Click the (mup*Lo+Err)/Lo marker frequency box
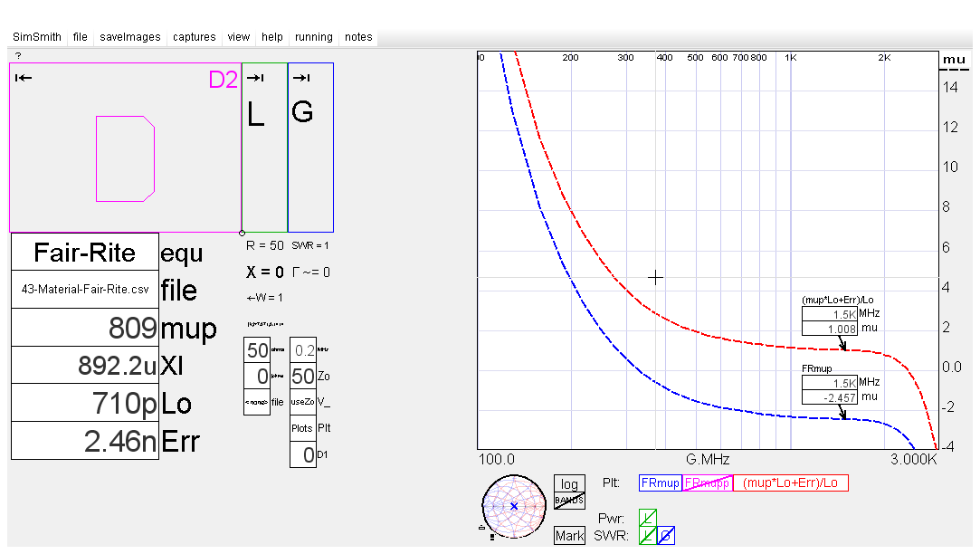 (830, 314)
